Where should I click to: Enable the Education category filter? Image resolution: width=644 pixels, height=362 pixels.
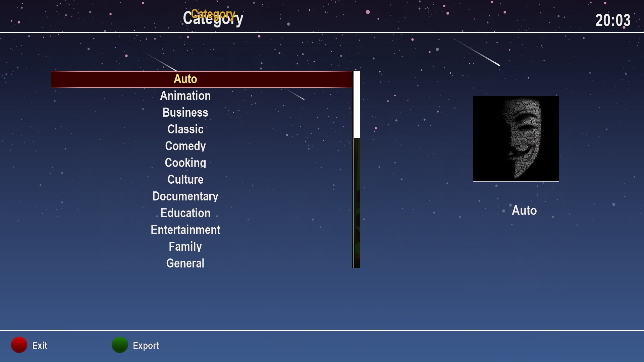pos(185,213)
